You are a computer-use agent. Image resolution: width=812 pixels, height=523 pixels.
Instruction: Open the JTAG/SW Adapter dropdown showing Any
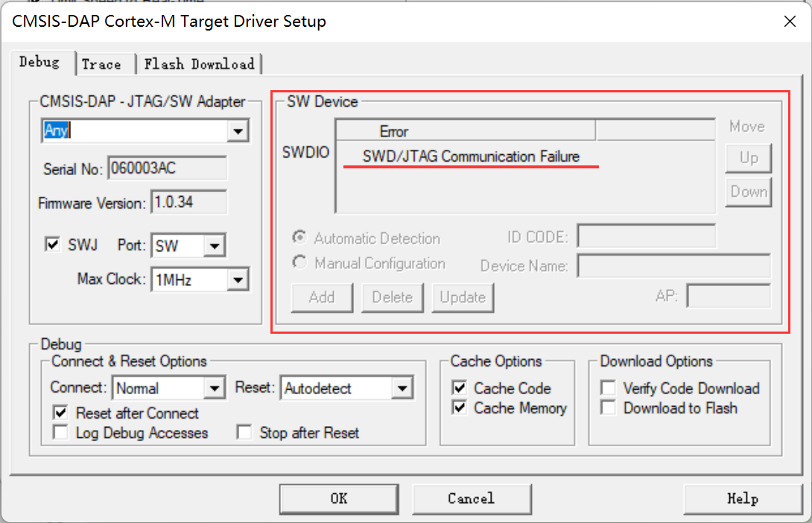pyautogui.click(x=238, y=131)
